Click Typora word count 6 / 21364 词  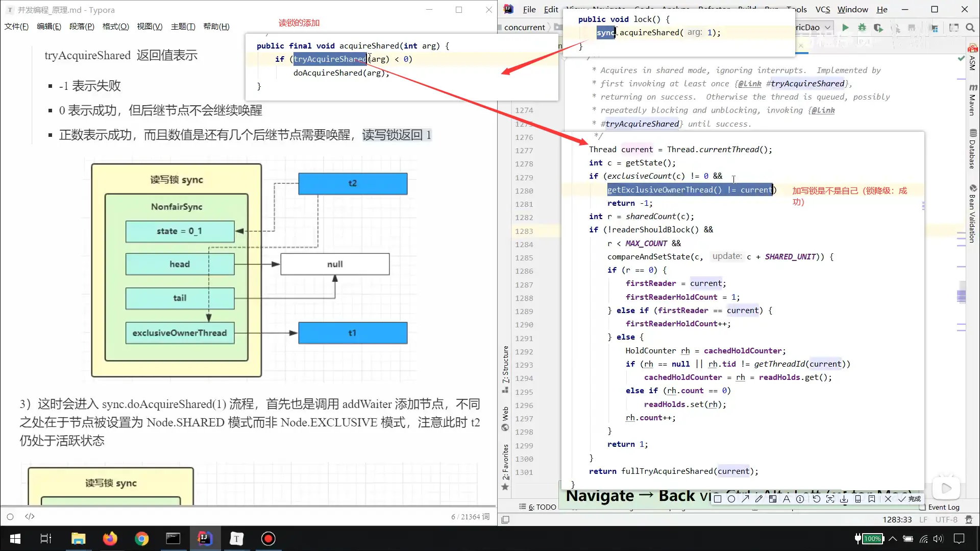coord(470,517)
